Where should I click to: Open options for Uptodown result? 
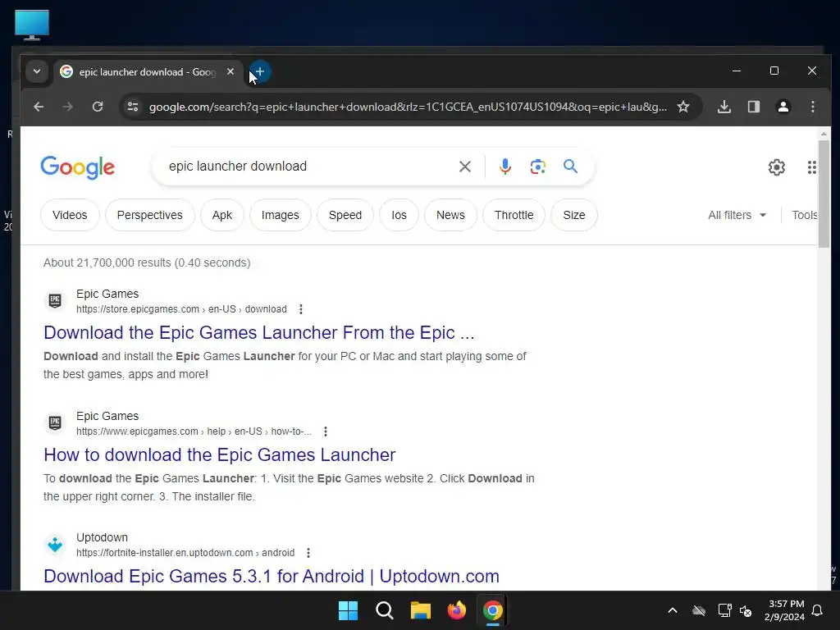pyautogui.click(x=308, y=552)
